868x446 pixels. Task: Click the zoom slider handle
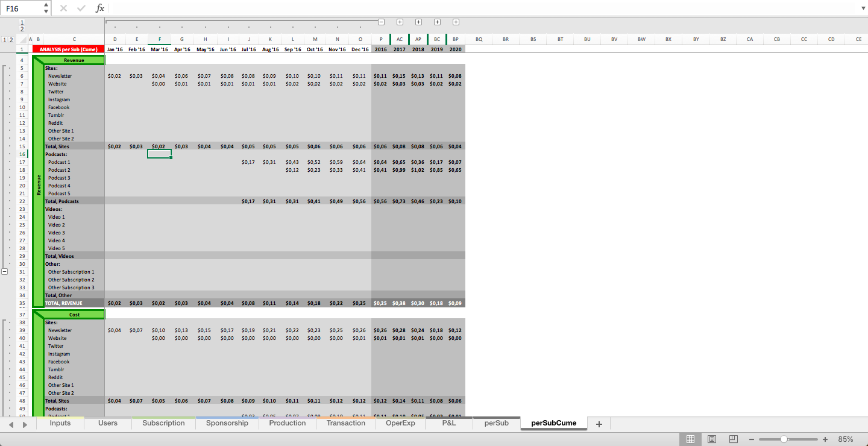(784, 439)
